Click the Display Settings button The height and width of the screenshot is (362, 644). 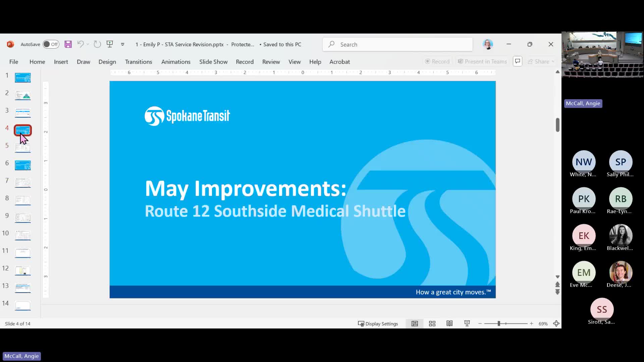[378, 323]
